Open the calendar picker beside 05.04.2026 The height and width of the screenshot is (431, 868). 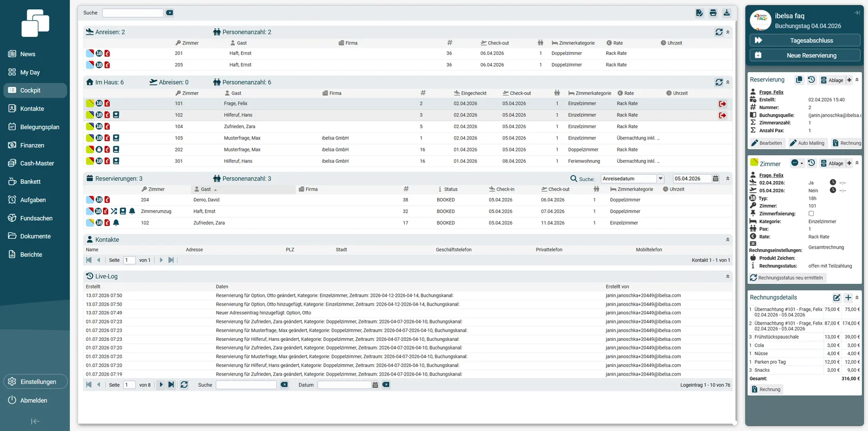[716, 179]
